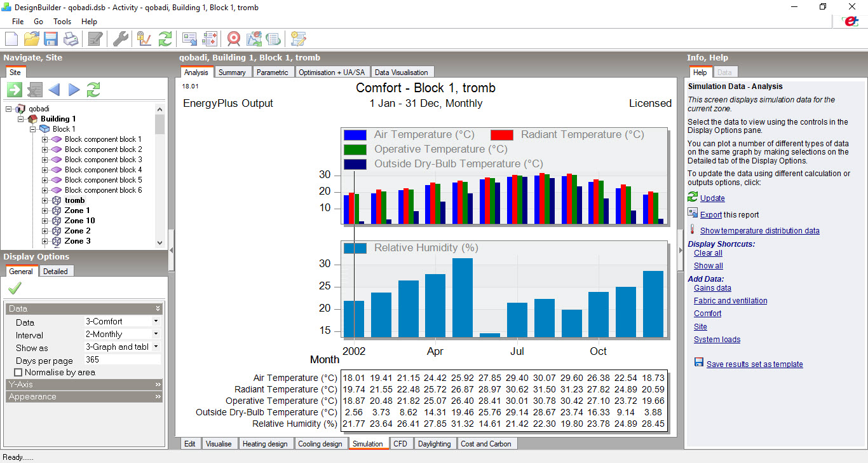Apply display options with green checkmark
This screenshot has height=463, width=868.
[15, 289]
